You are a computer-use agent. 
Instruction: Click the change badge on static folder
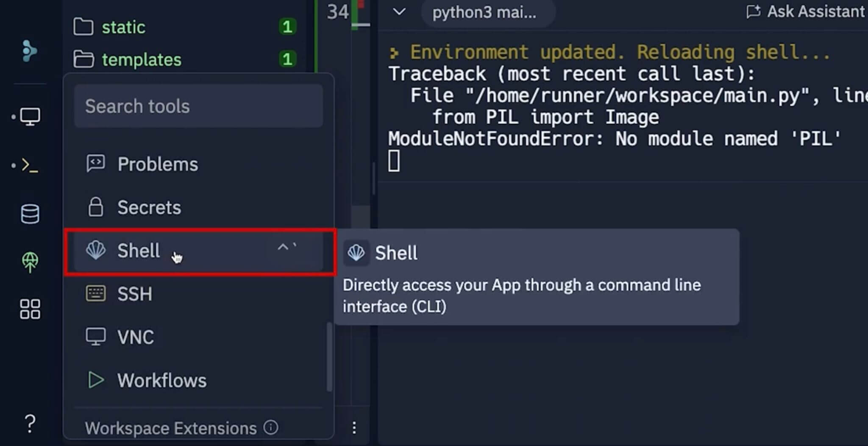click(x=287, y=27)
